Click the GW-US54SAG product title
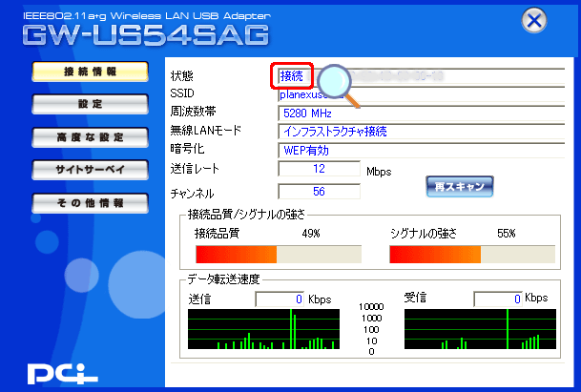The width and height of the screenshot is (581, 392). pos(146,35)
